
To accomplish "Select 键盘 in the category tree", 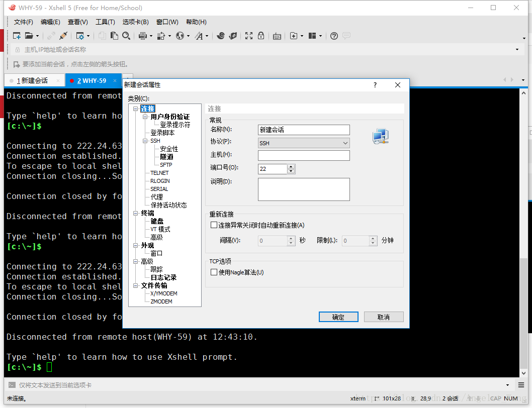I will click(157, 221).
